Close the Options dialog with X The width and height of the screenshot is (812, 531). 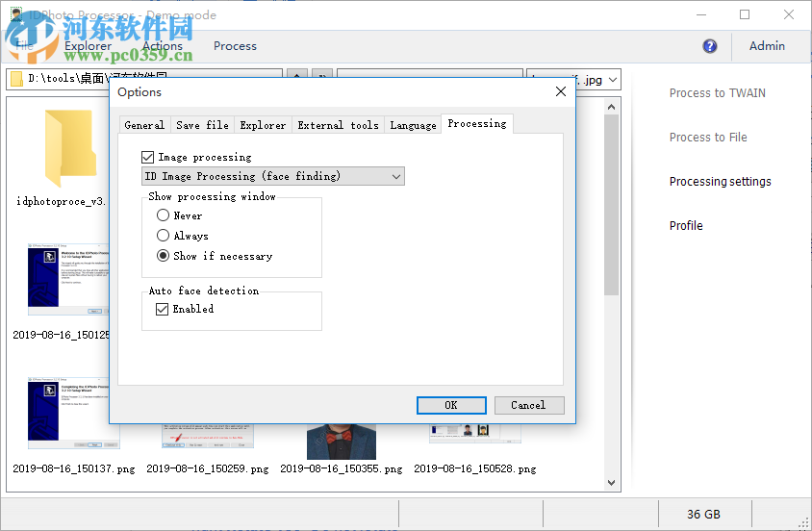[560, 91]
